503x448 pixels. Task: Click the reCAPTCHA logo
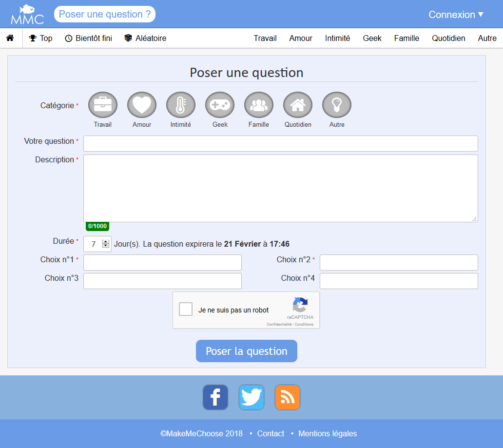coord(300,305)
